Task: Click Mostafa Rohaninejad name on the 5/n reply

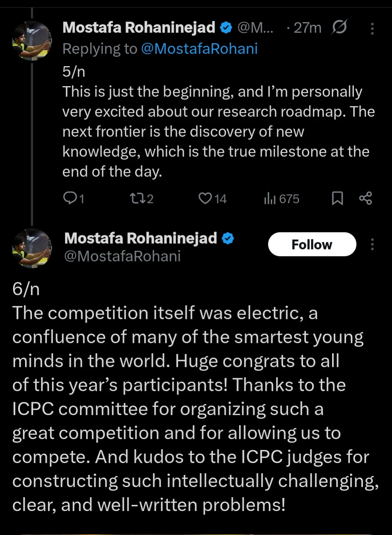Action: 139,28
